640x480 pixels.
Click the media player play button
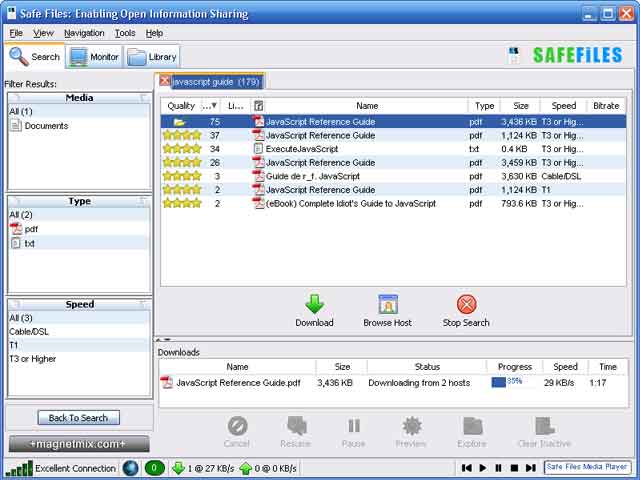pyautogui.click(x=482, y=468)
